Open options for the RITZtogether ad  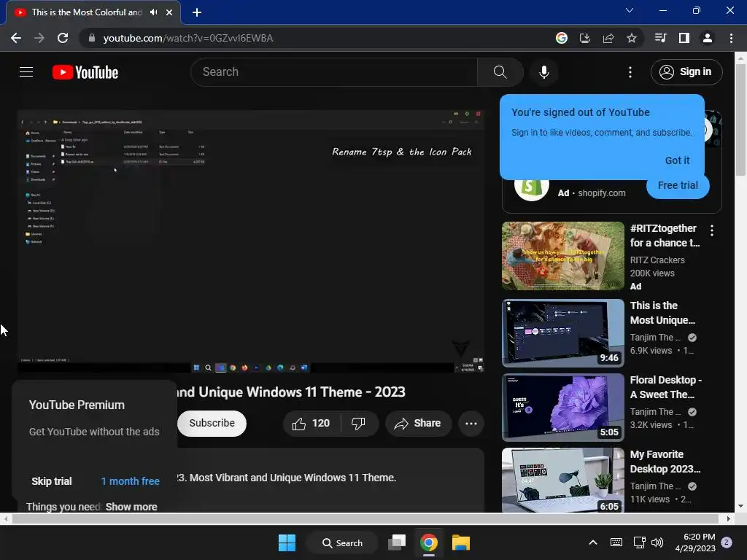(712, 230)
